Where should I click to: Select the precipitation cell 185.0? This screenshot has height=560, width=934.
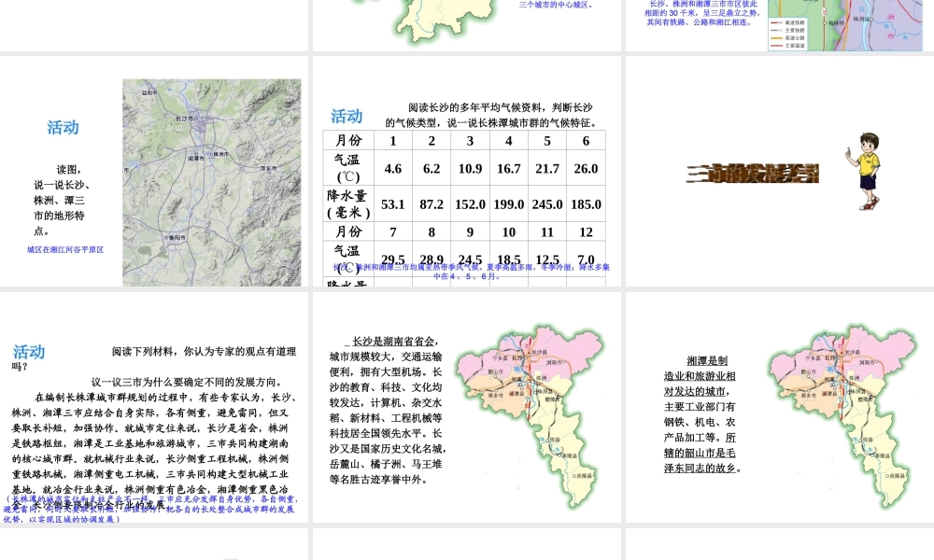[x=587, y=204]
